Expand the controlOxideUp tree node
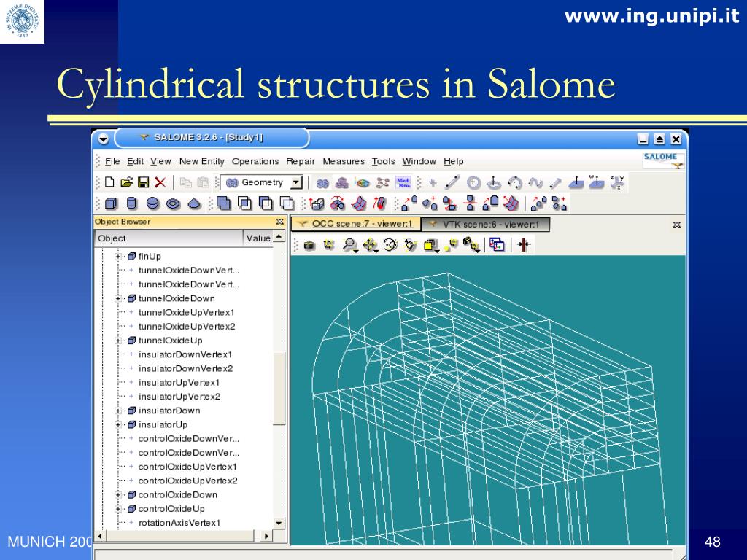 118,509
